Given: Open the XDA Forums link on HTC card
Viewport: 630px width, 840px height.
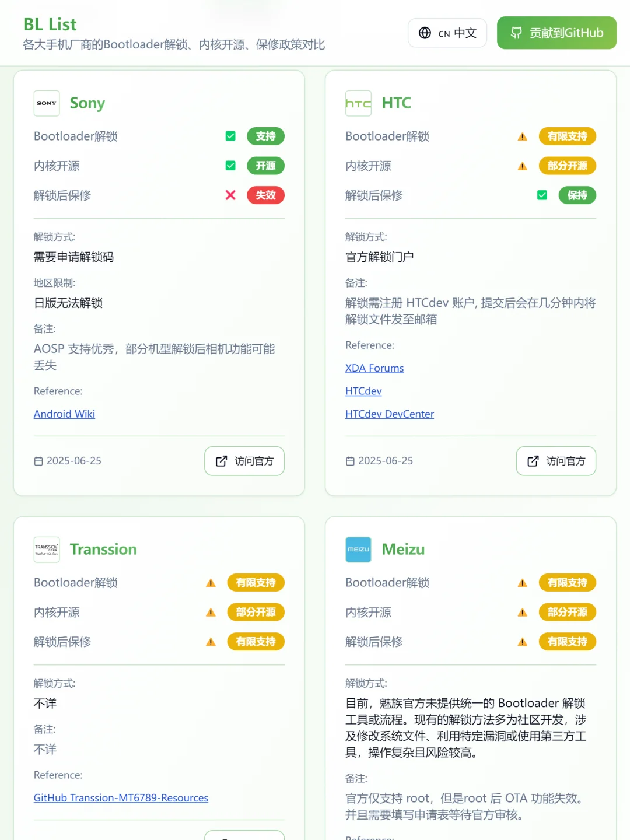Looking at the screenshot, I should 375,368.
